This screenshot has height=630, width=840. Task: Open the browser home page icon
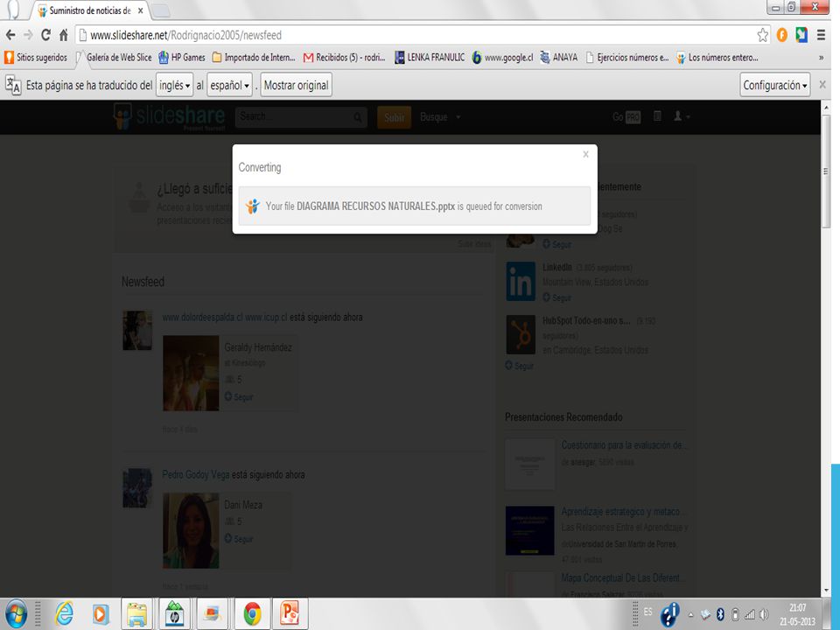click(64, 35)
